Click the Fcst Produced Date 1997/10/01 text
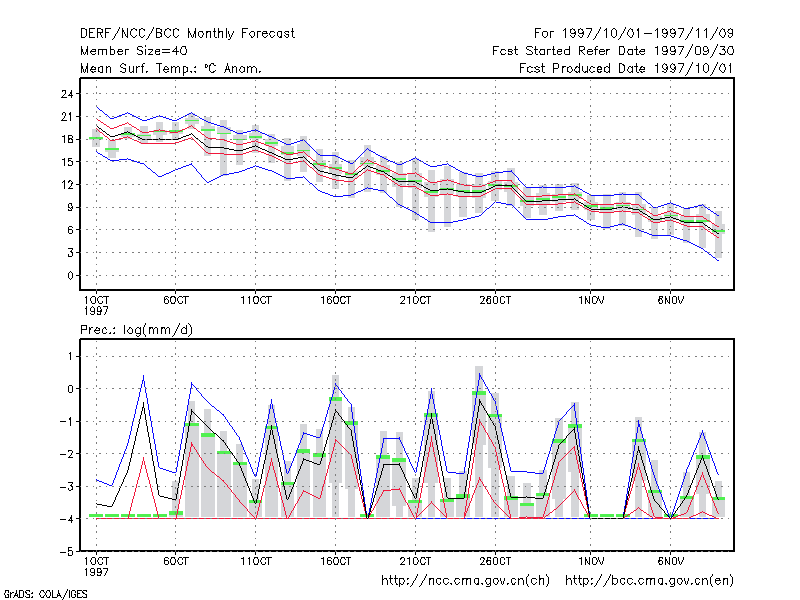The width and height of the screenshot is (800, 600). [x=626, y=68]
